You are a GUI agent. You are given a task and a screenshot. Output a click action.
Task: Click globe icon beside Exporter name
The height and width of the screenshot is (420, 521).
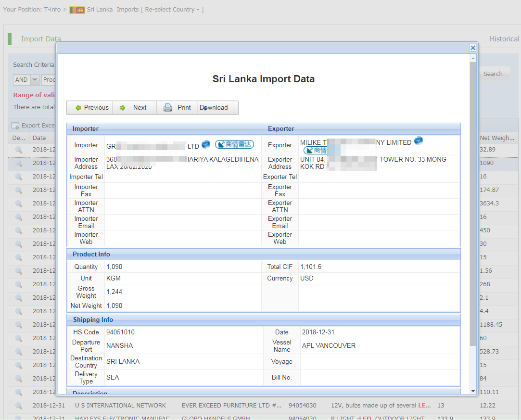(x=419, y=140)
